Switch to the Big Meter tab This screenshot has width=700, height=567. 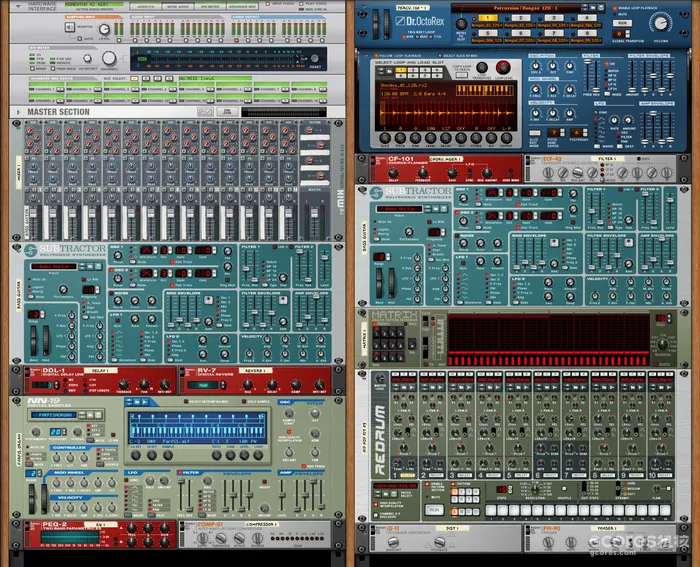tap(210, 6)
